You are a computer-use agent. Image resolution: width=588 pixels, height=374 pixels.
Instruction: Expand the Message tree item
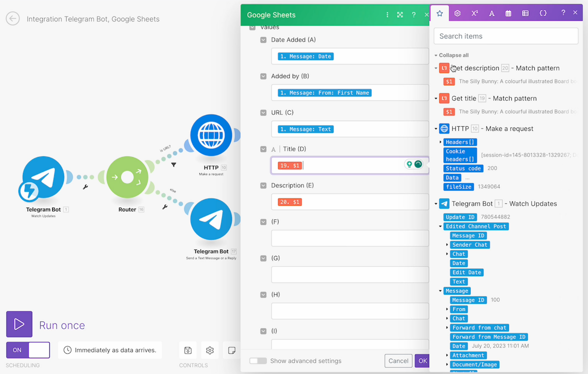[x=441, y=291]
